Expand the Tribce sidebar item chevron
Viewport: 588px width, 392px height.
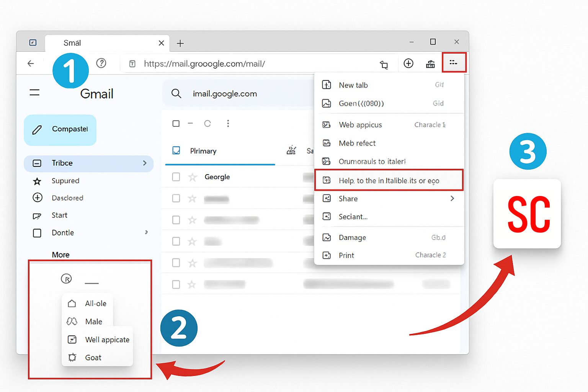pos(145,163)
